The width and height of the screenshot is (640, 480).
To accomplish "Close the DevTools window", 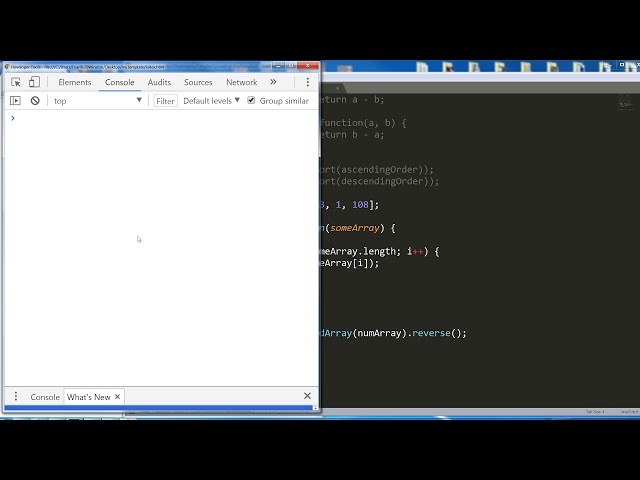I will click(307, 66).
